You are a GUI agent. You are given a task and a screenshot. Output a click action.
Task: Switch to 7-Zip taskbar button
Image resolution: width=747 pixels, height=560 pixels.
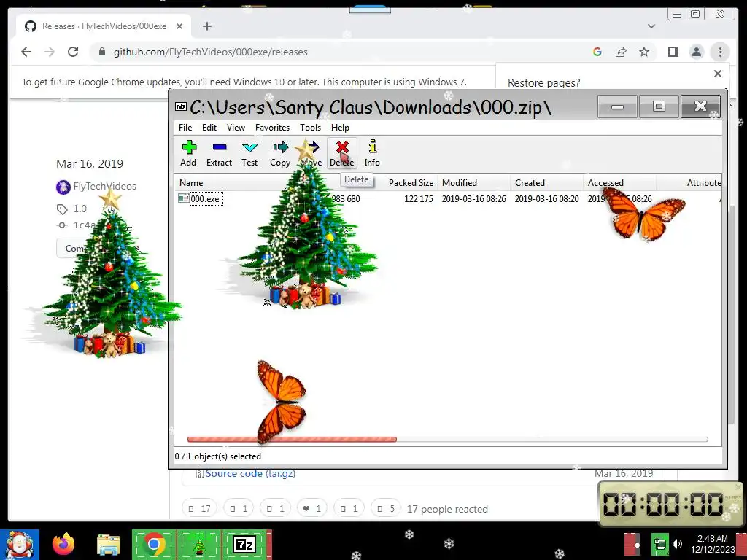coord(244,544)
